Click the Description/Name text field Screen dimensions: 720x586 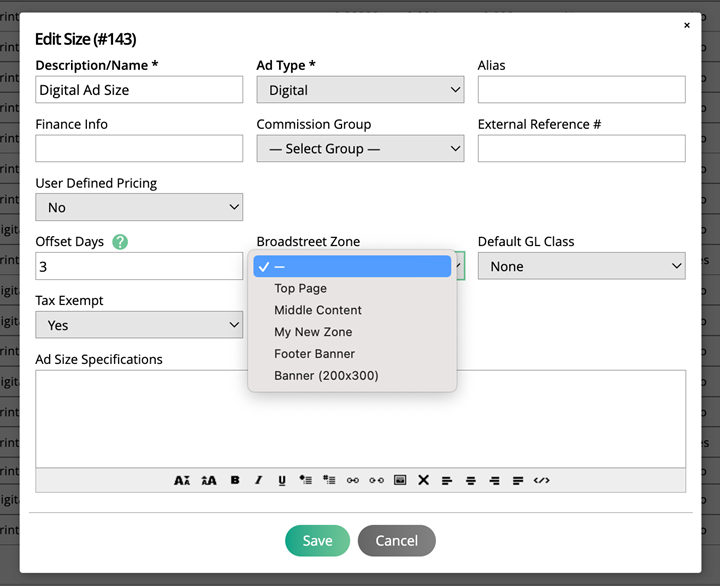[x=139, y=90]
